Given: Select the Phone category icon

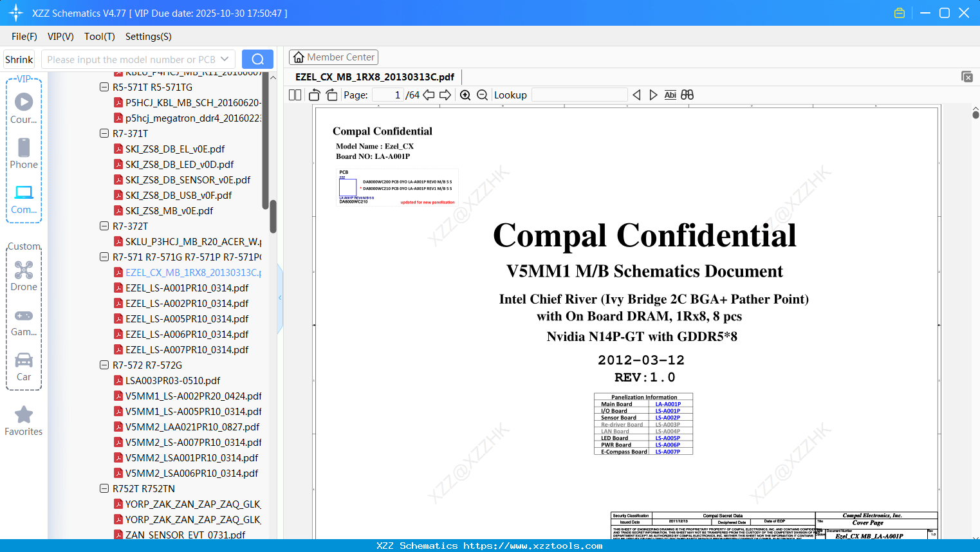Looking at the screenshot, I should coord(24,154).
